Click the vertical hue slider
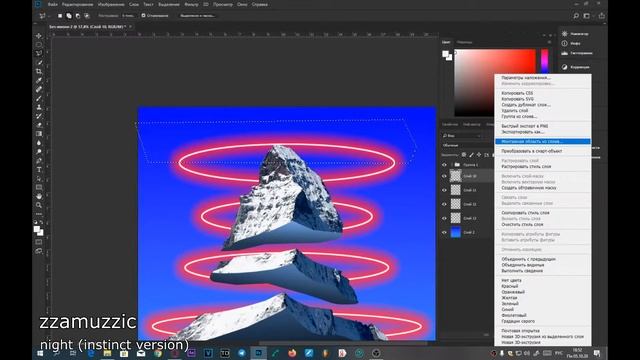640x360 pixels. tap(544, 61)
